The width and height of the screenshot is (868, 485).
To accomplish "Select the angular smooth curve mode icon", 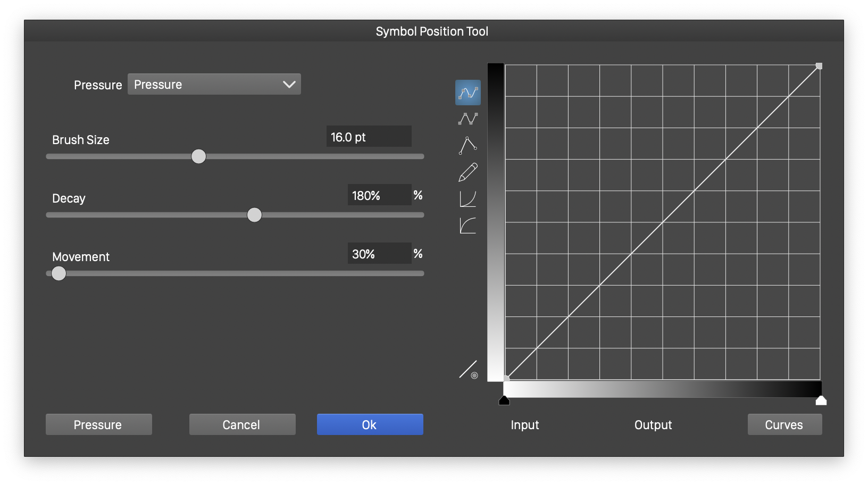I will [x=468, y=119].
